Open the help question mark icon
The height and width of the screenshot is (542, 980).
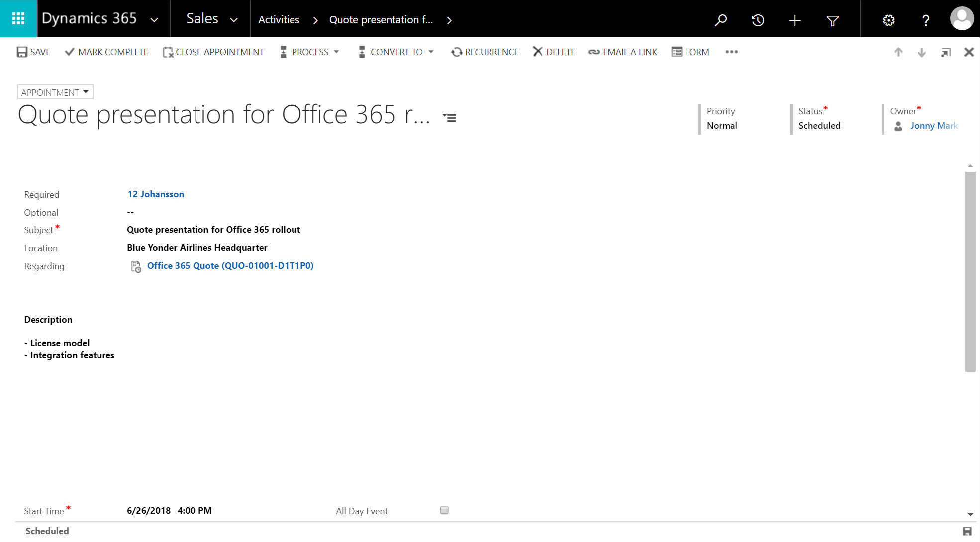coord(926,20)
